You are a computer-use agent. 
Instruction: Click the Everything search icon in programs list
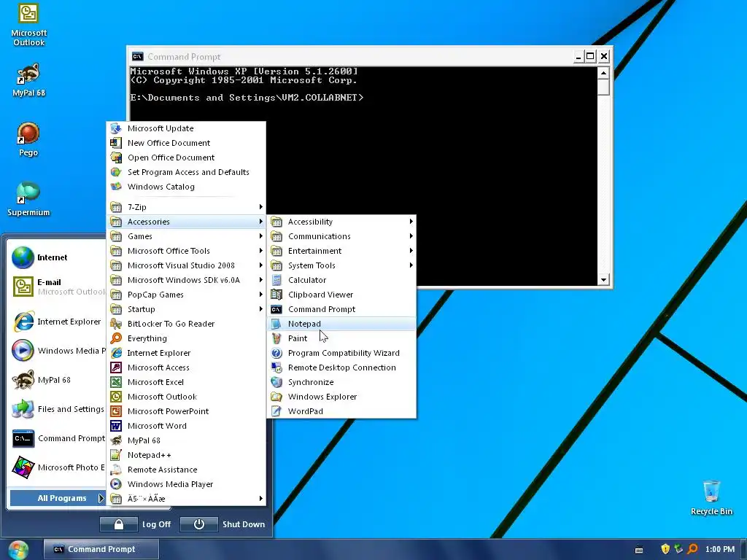pyautogui.click(x=116, y=338)
